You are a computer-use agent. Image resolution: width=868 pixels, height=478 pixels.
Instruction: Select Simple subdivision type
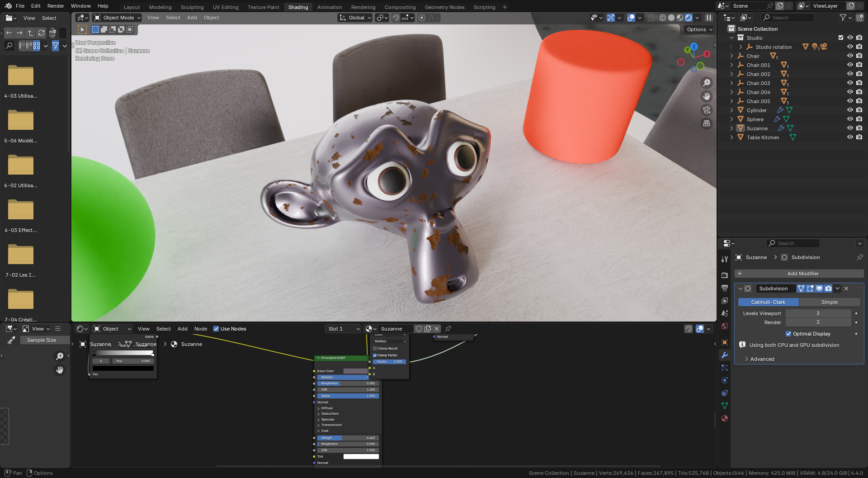click(x=830, y=302)
